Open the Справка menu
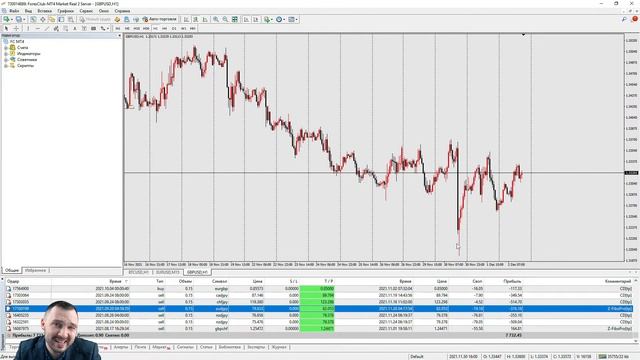This screenshot has width=640, height=360. click(x=122, y=11)
